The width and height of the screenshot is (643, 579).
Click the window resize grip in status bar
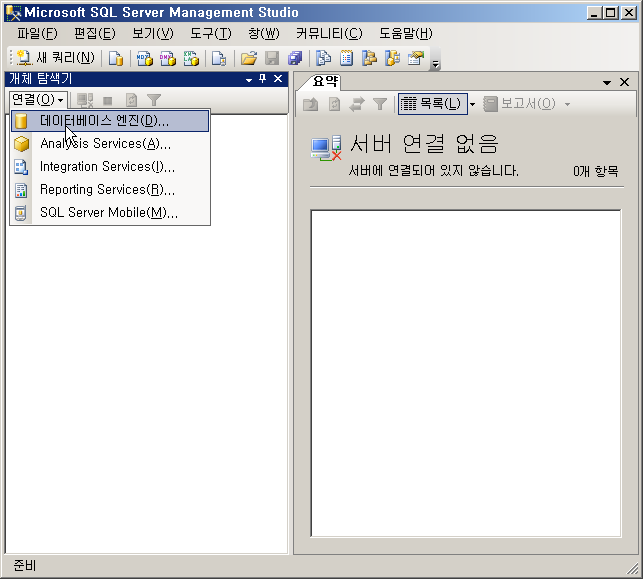(633, 568)
